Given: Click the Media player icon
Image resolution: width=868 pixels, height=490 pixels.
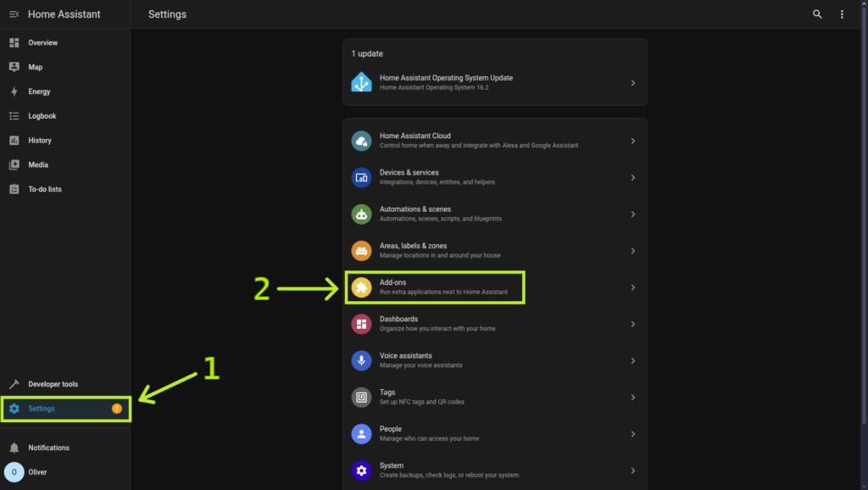Looking at the screenshot, I should (14, 164).
